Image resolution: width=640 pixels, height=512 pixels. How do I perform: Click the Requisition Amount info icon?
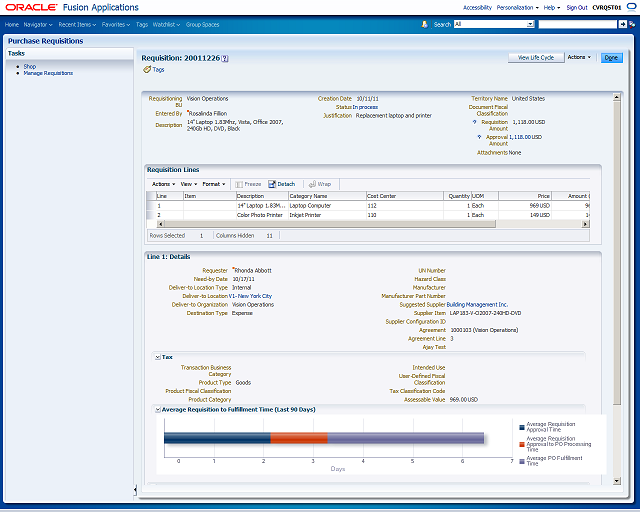pyautogui.click(x=474, y=122)
